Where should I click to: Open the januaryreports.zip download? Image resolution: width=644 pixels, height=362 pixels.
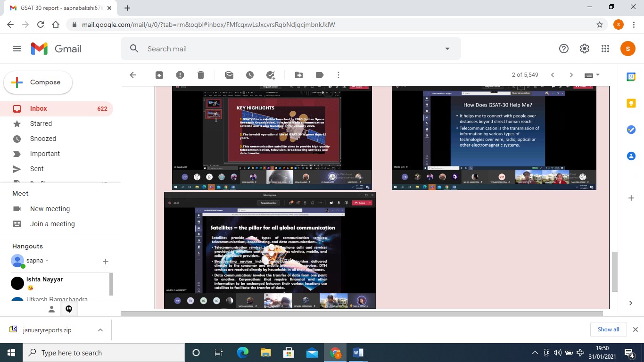click(47, 330)
